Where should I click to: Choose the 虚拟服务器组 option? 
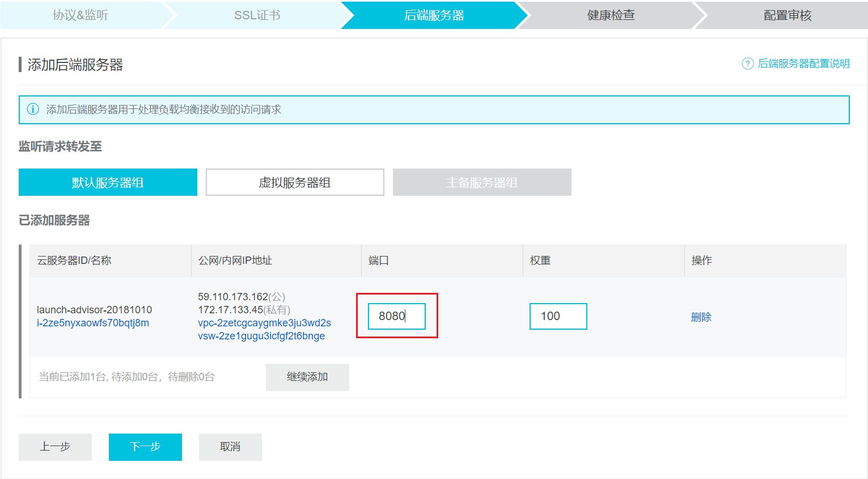click(x=295, y=182)
